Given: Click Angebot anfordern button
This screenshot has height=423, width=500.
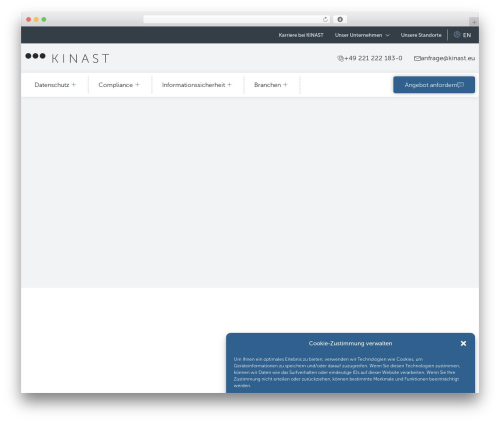Looking at the screenshot, I should [434, 85].
